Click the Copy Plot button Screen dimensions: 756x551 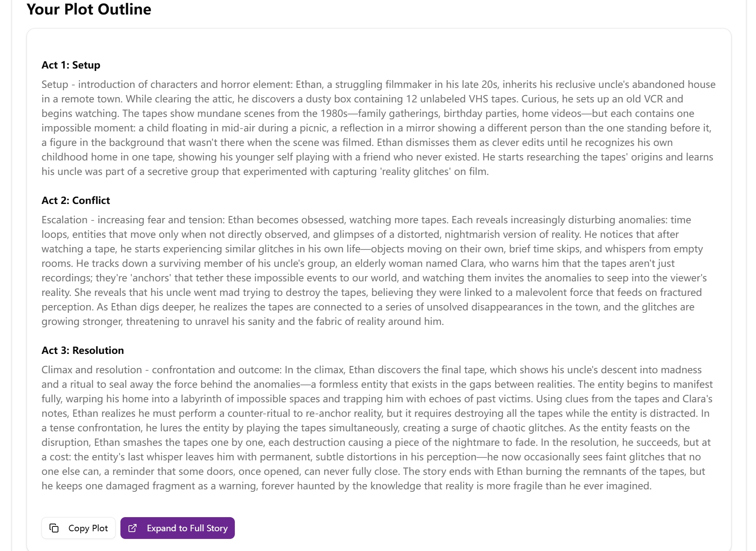pyautogui.click(x=78, y=528)
